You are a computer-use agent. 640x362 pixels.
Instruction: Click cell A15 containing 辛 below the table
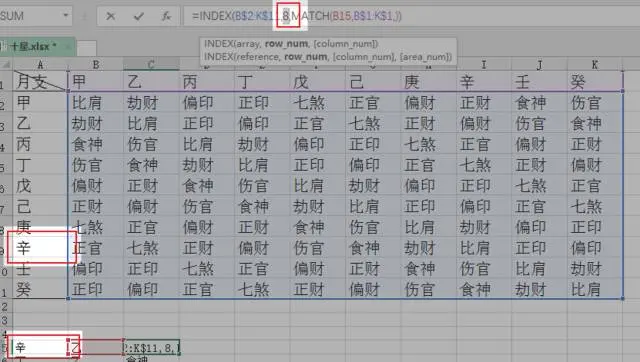pos(40,347)
